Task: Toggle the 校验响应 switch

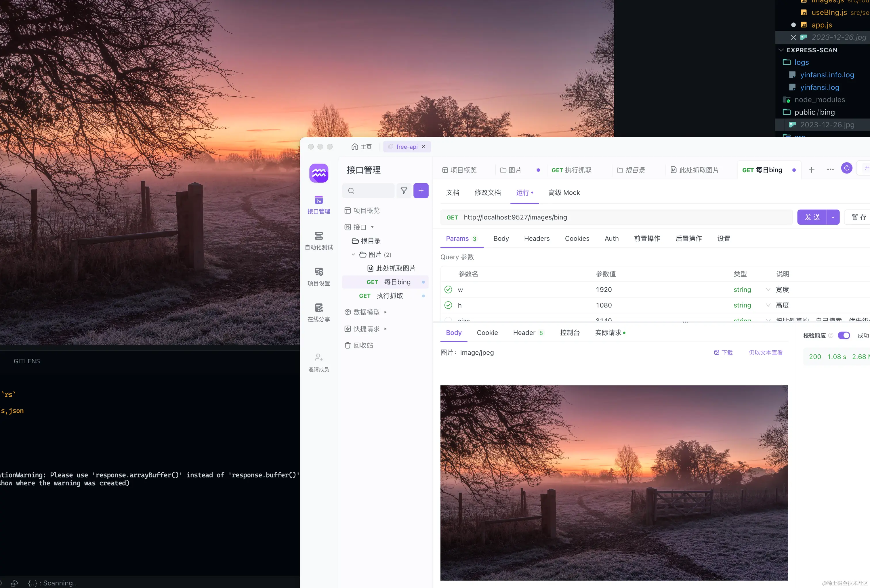Action: point(844,335)
